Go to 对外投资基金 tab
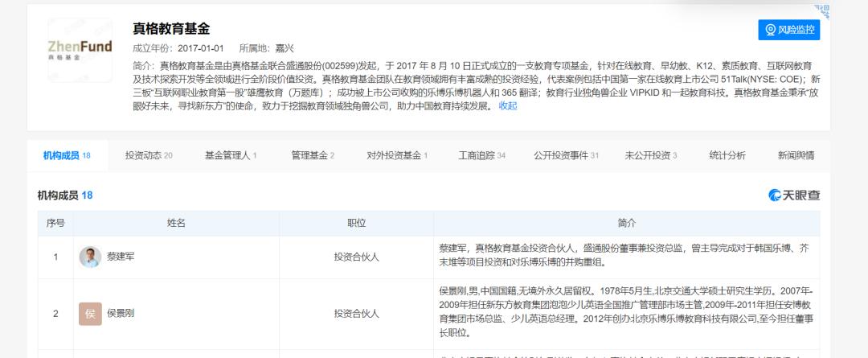 click(397, 156)
